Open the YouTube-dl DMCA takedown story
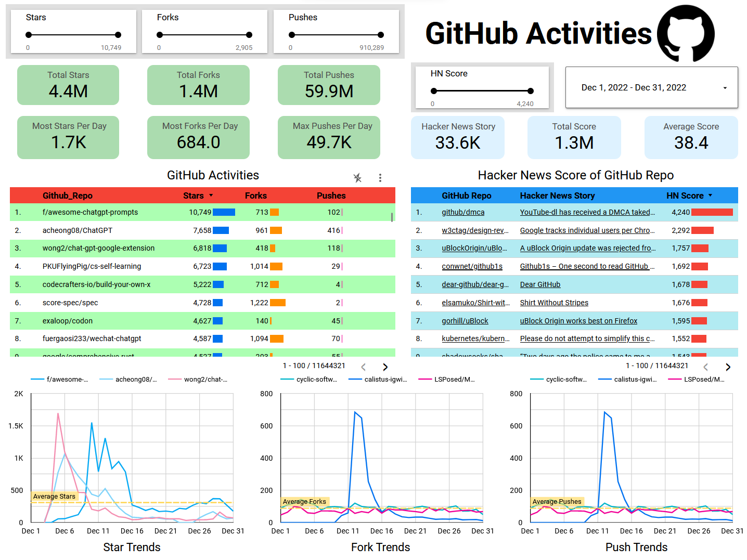Screen dimensions: 747x560 (587, 212)
